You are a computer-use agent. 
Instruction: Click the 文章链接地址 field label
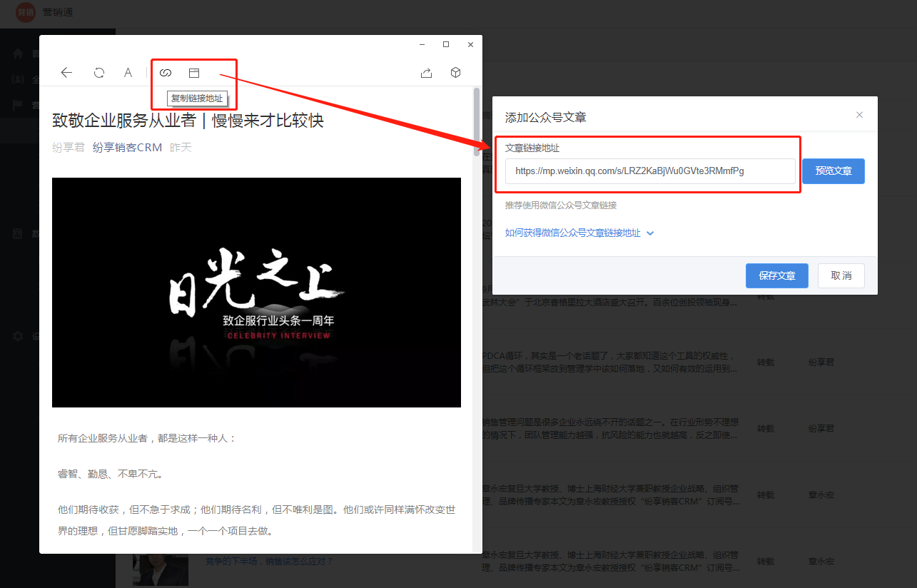coord(532,148)
